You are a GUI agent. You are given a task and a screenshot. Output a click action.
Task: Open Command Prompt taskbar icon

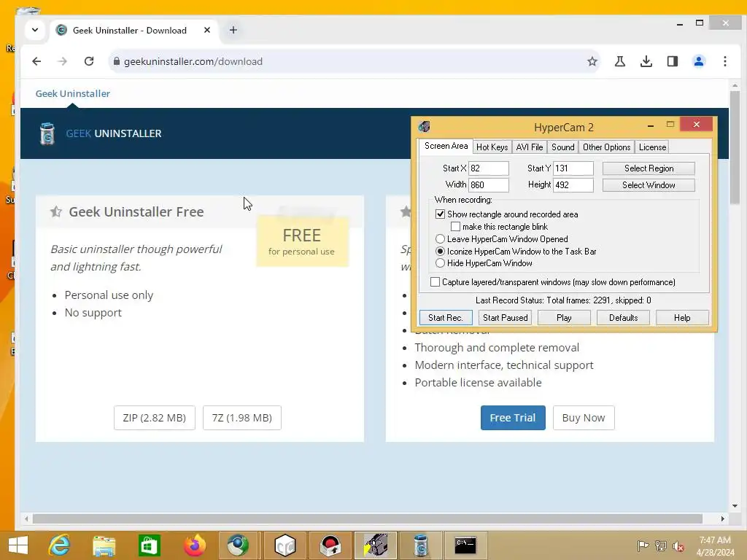pos(465,545)
